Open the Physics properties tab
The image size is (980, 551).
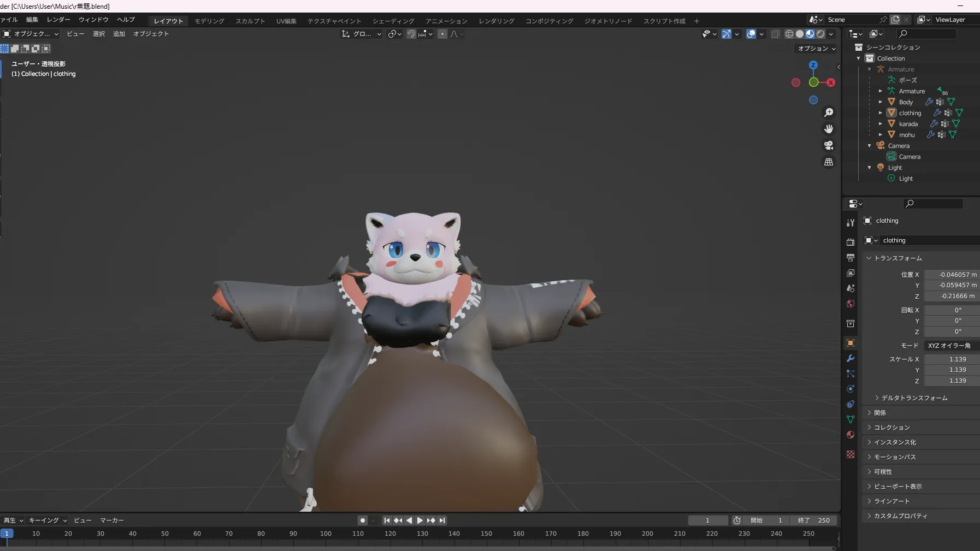[851, 389]
